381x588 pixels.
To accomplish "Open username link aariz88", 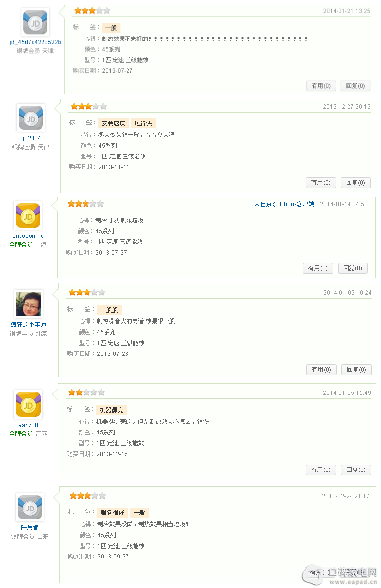I will [28, 425].
